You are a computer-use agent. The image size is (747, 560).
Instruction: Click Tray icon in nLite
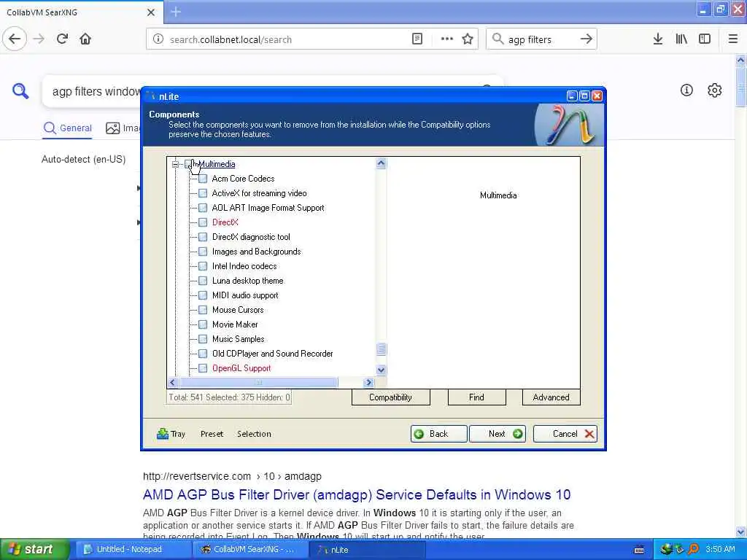tap(163, 433)
